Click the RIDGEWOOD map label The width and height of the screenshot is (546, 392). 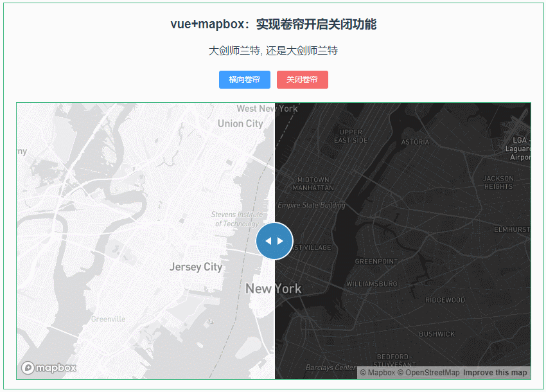(445, 300)
